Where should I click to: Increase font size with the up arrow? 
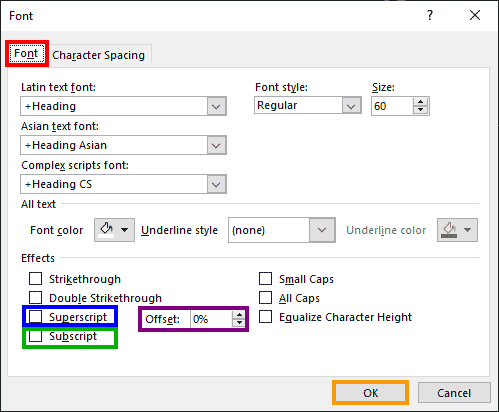click(x=421, y=102)
